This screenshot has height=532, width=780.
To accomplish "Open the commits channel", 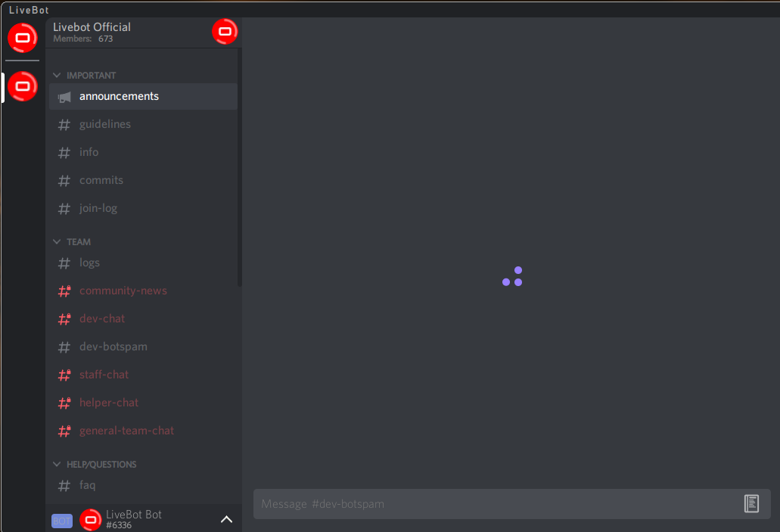I will pyautogui.click(x=101, y=180).
